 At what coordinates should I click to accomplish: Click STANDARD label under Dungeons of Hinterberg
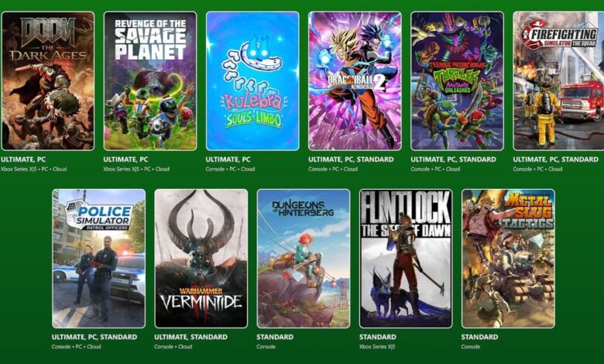(275, 337)
